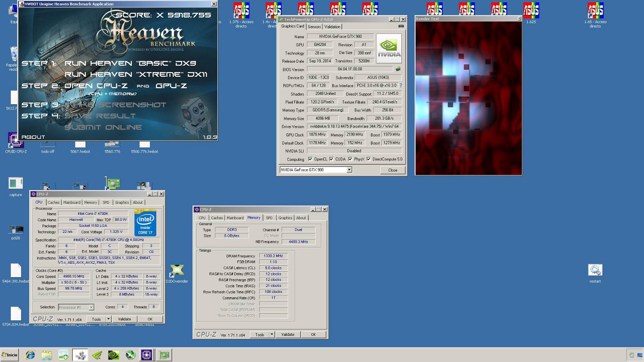Open Tools dropdown arrow in CPU-Z CPU window
The image size is (644, 362).
click(108, 319)
